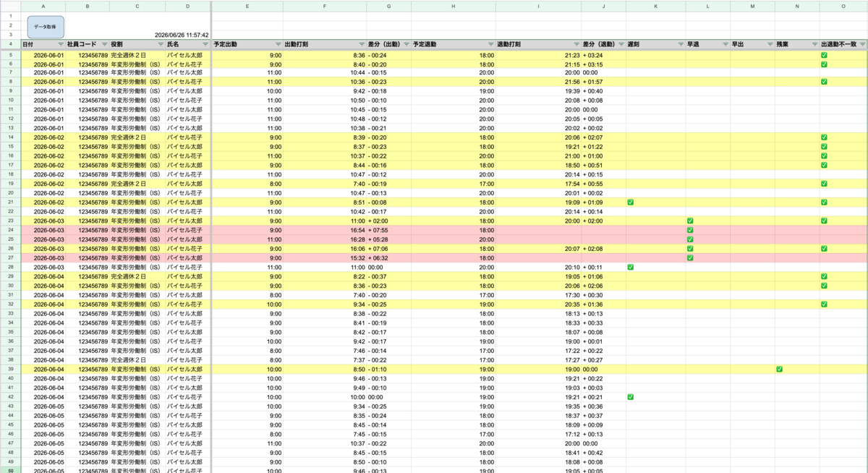Select the column K header
Screen dimensions: 868x473
(x=655, y=6)
